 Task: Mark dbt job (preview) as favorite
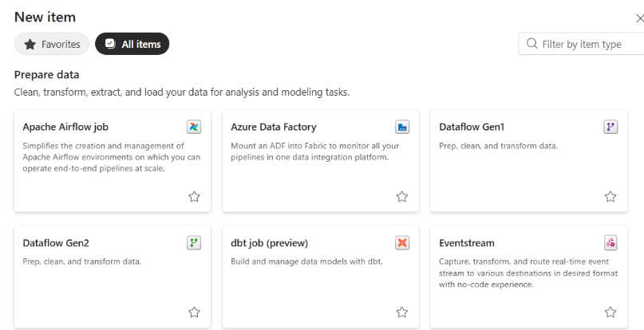(x=402, y=312)
